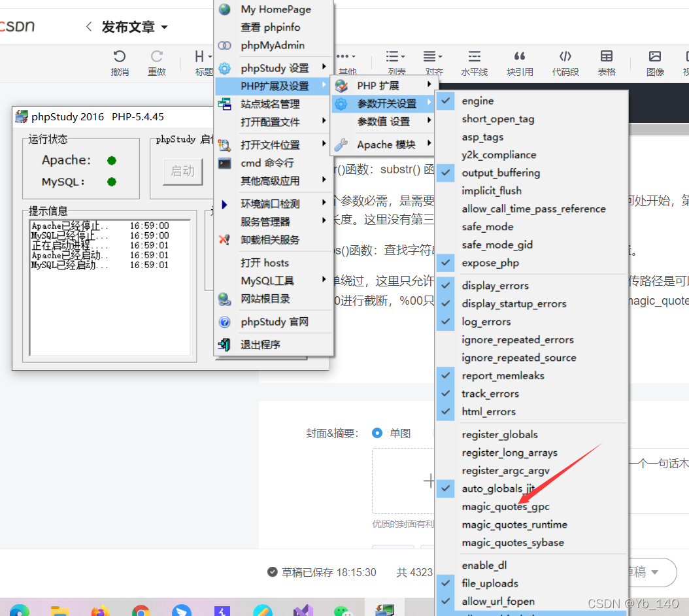Select 打开 hosts menu entry
This screenshot has width=689, height=616.
coord(273,263)
